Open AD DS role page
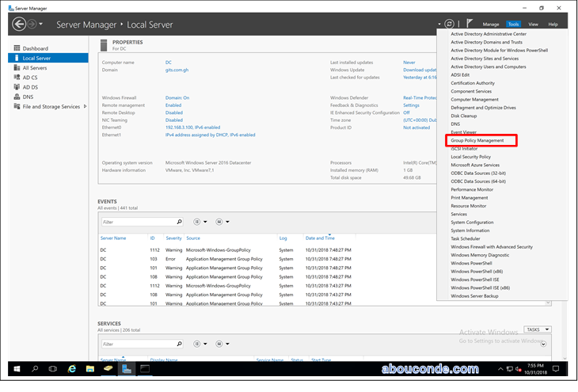578x392 pixels. coord(30,87)
